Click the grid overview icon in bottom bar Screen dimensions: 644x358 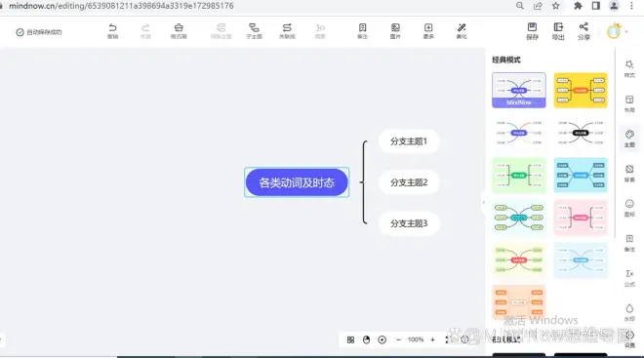[x=350, y=339]
